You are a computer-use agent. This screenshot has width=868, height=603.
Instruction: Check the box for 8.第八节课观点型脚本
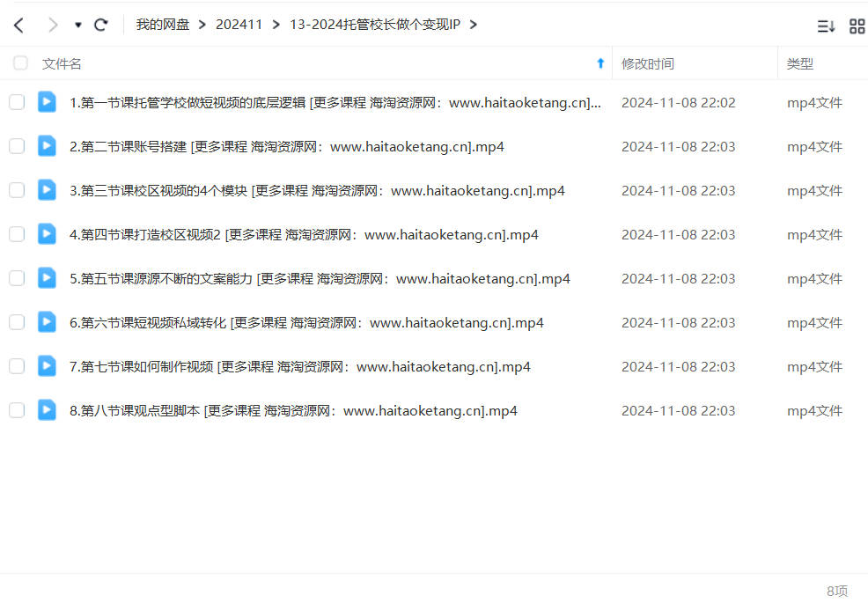click(17, 410)
